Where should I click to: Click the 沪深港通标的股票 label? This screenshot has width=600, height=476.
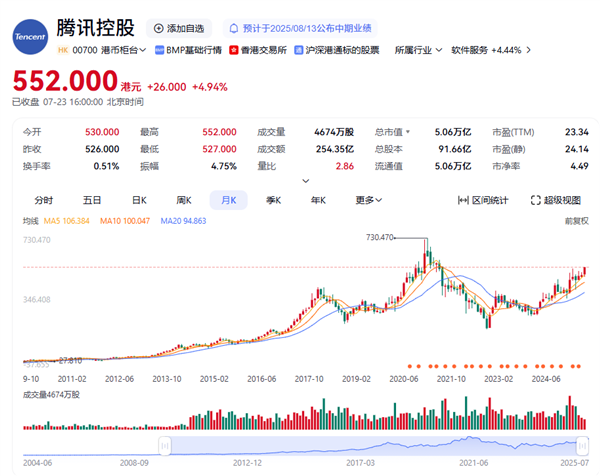coord(342,50)
